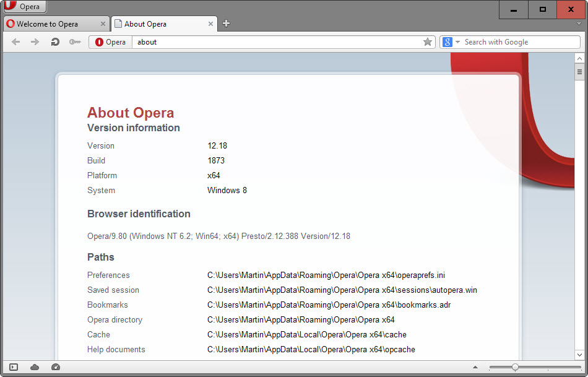Expand the zoom menu arrow in status bar
Image resolution: width=588 pixels, height=377 pixels.
475,367
